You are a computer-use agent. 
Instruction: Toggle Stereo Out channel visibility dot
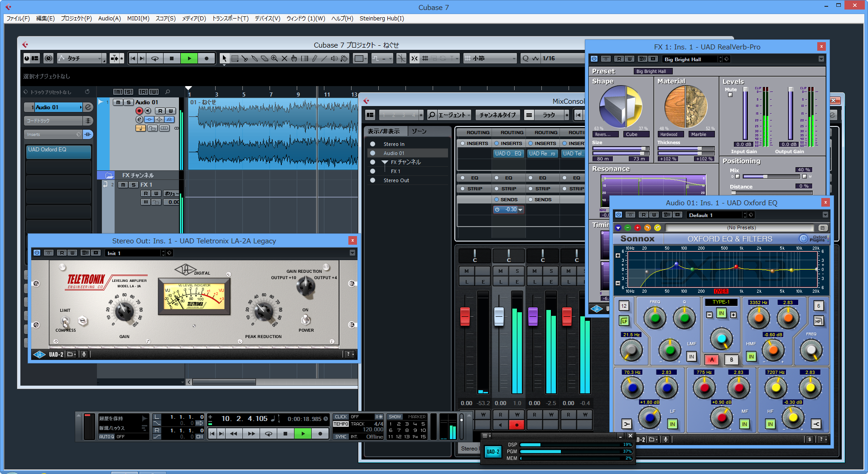(x=372, y=180)
